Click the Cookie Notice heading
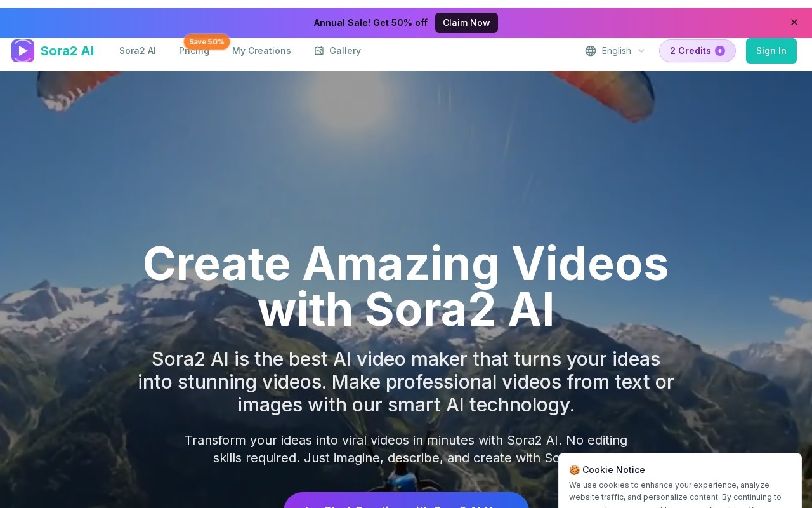 tap(613, 470)
